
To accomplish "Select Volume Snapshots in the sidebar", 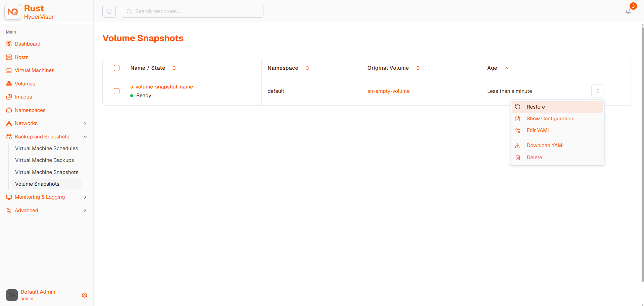I will pyautogui.click(x=47, y=184).
